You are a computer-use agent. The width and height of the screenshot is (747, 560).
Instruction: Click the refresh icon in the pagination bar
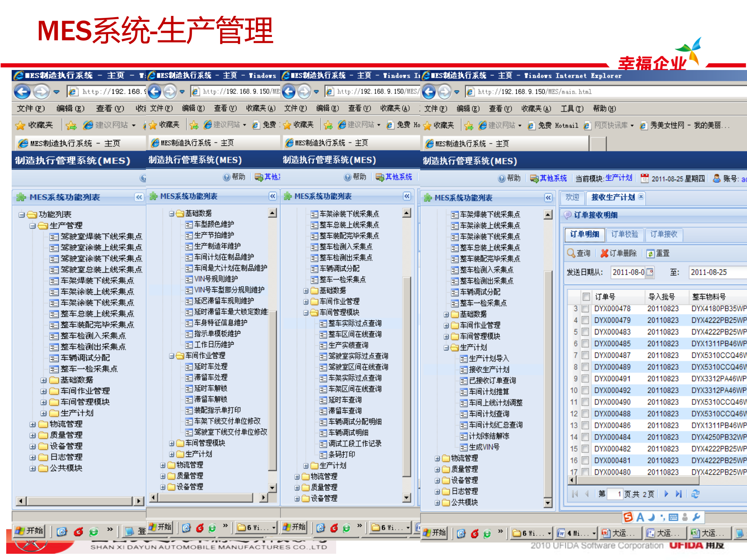695,494
